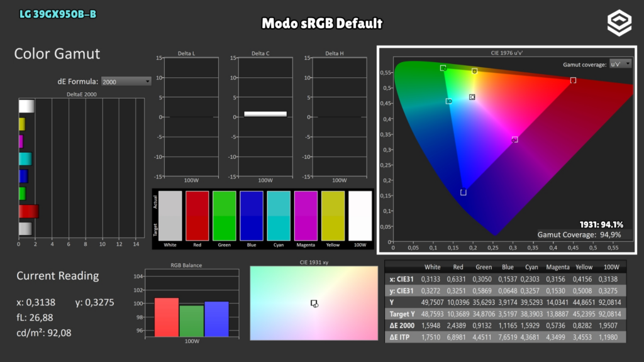Click the White column header in table
Viewport: 644px width, 362px height.
point(432,267)
